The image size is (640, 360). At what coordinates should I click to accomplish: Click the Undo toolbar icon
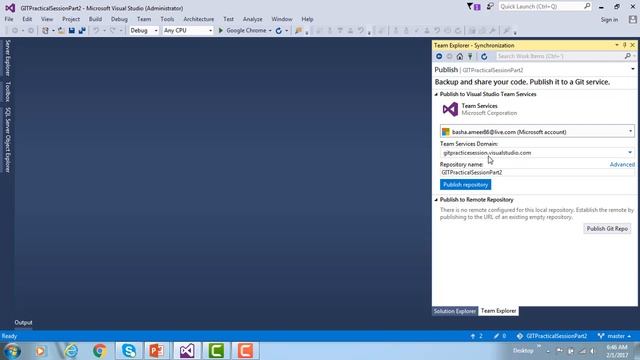point(96,31)
